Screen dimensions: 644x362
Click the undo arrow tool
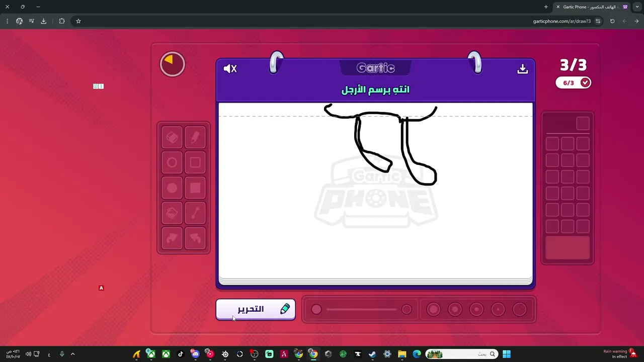pyautogui.click(x=195, y=238)
